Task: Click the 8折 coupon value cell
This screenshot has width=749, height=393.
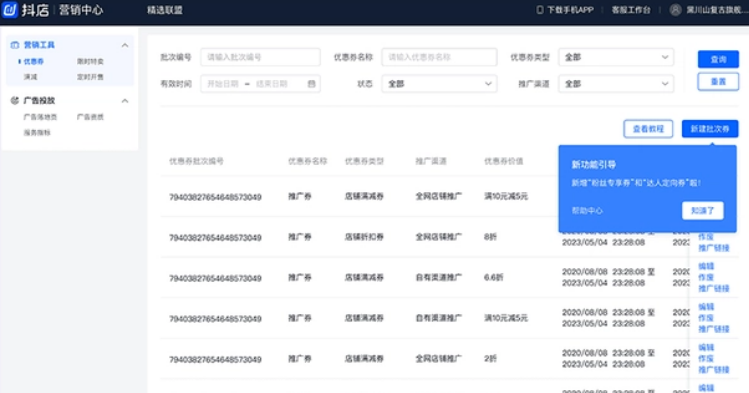Action: (x=490, y=237)
